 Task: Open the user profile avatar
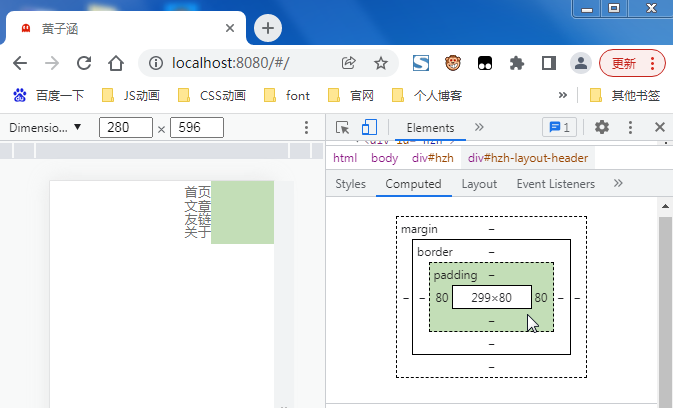point(581,63)
